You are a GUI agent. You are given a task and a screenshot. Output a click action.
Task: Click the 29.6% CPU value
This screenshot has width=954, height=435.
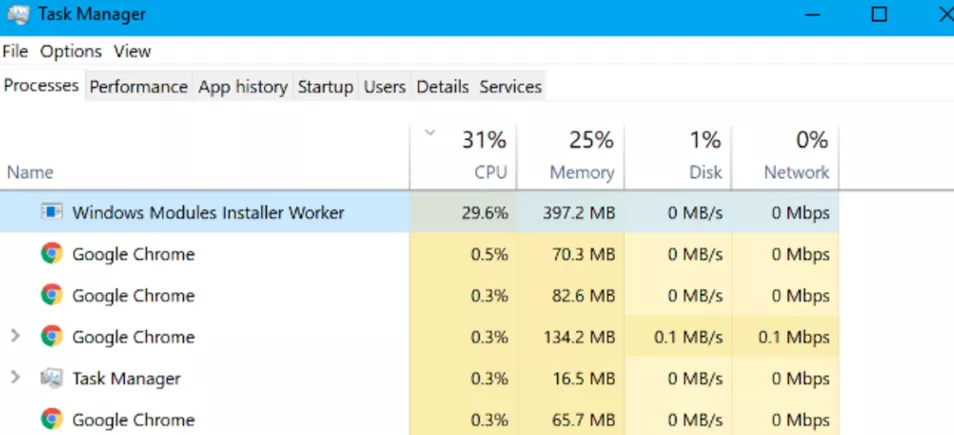485,213
